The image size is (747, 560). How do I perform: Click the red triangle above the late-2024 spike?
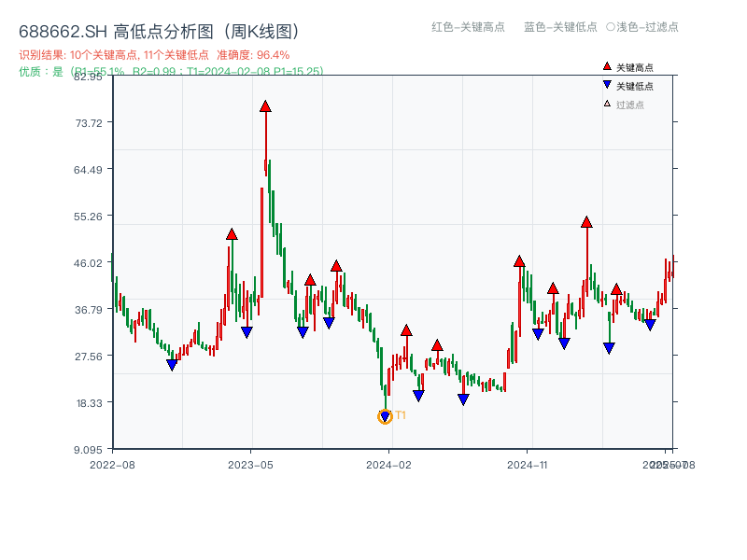(x=586, y=221)
